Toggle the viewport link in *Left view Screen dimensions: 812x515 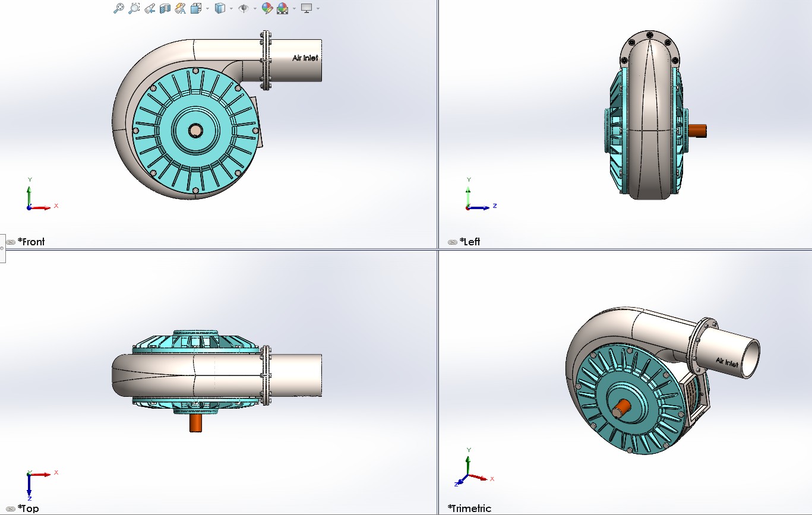452,241
